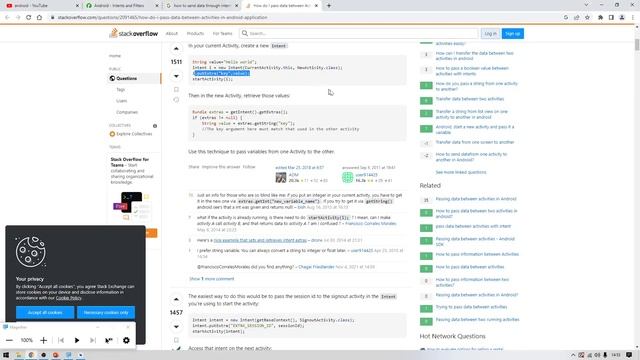Image resolution: width=640 pixels, height=360 pixels.
Task: Bookmark the 1511-vote answer
Action: 176,89
